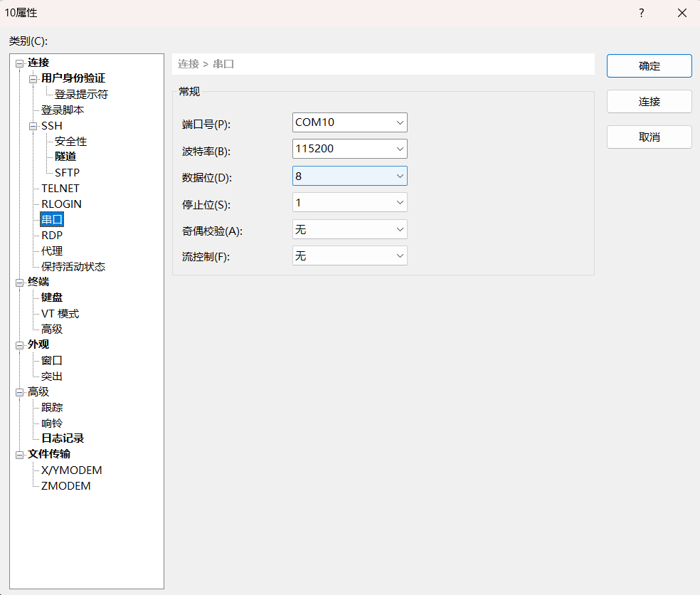Click the 确定 button

click(x=649, y=65)
